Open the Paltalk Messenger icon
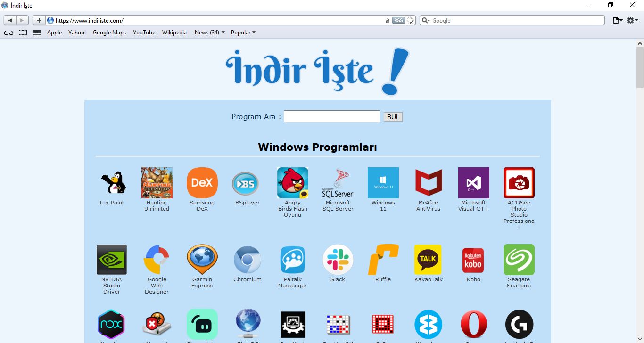Image resolution: width=644 pixels, height=343 pixels. click(x=293, y=260)
